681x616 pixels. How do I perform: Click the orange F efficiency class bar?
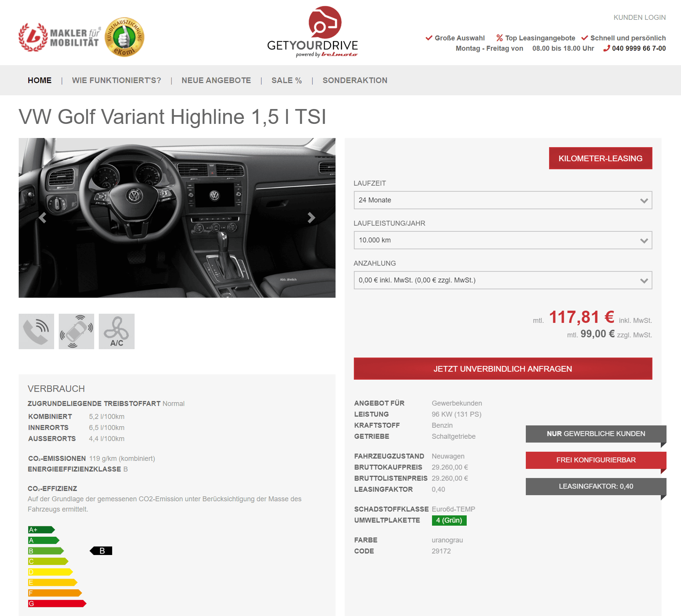[x=55, y=593]
